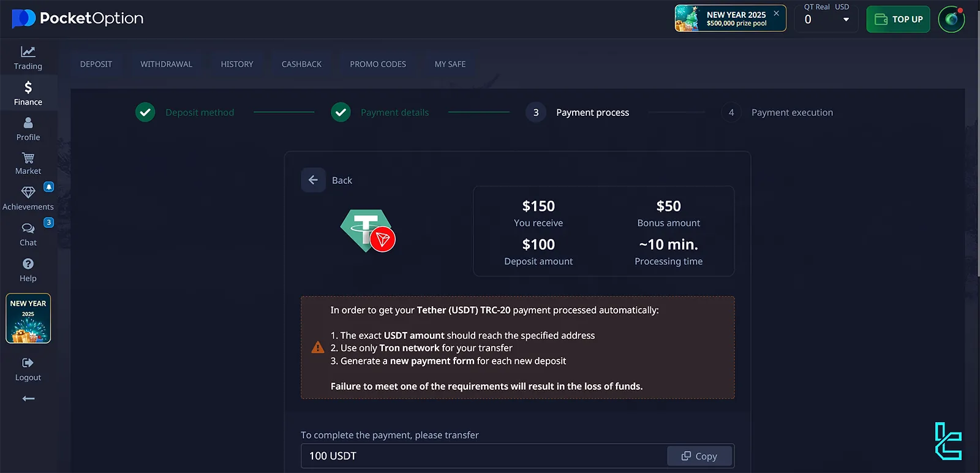Collapse the sidebar with the left arrow

pos(28,399)
